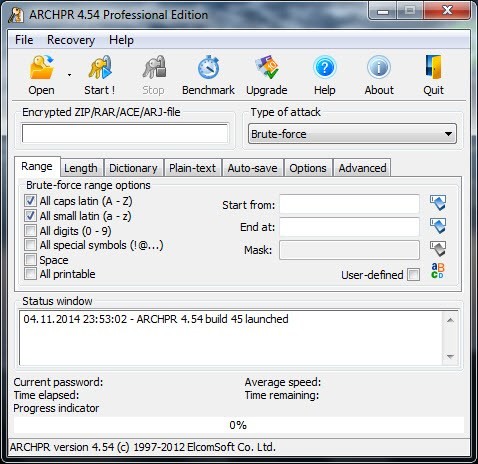This screenshot has height=464, width=478.
Task: Enable All digits (0 - 9) checkbox
Action: [30, 230]
